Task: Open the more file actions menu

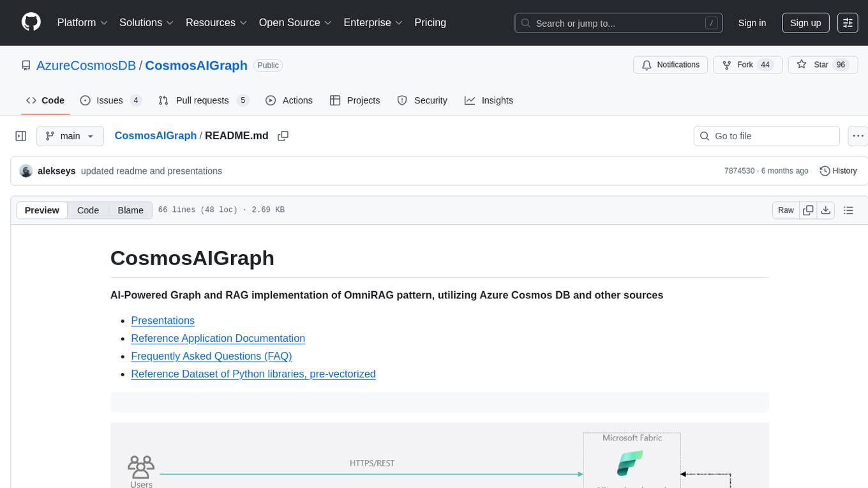Action: (858, 136)
